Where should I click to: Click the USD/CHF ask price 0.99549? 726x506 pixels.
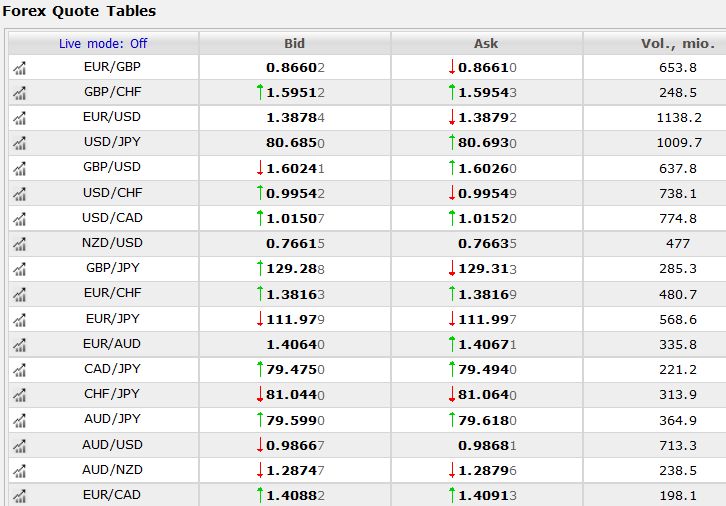tap(486, 193)
